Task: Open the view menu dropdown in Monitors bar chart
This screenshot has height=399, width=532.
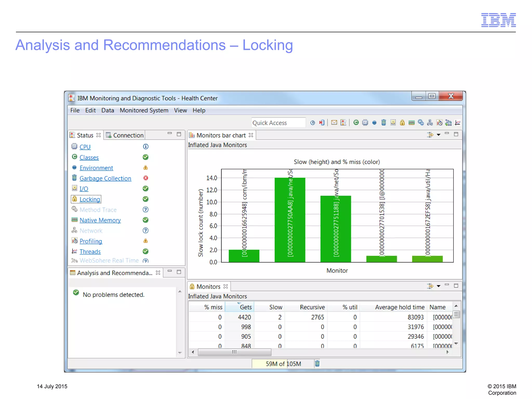Action: [439, 135]
